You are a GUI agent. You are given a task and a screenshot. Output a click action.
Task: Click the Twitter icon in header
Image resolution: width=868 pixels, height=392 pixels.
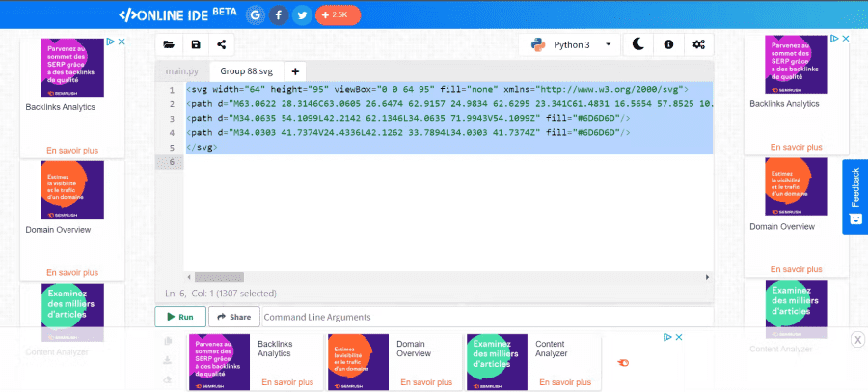[302, 15]
